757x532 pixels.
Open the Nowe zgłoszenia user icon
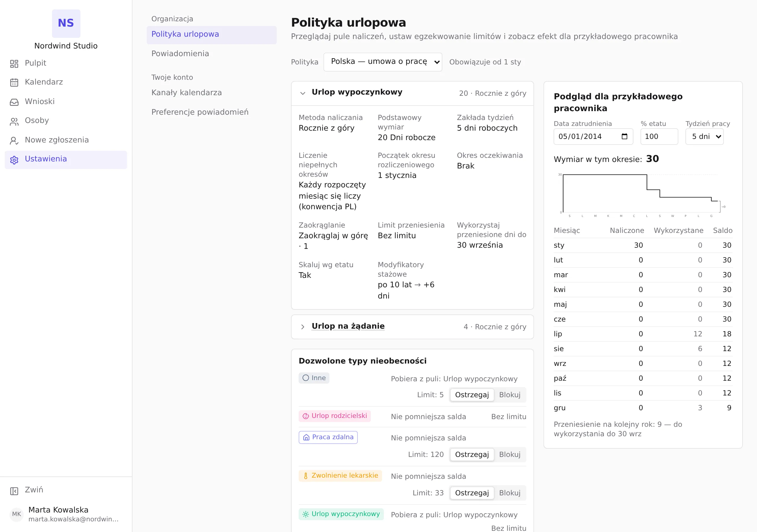click(14, 140)
